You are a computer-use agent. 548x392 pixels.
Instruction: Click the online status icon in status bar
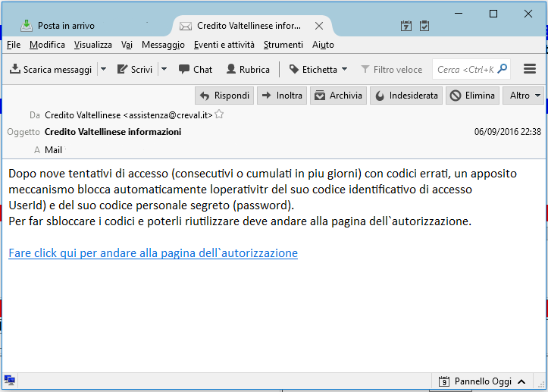pyautogui.click(x=9, y=380)
